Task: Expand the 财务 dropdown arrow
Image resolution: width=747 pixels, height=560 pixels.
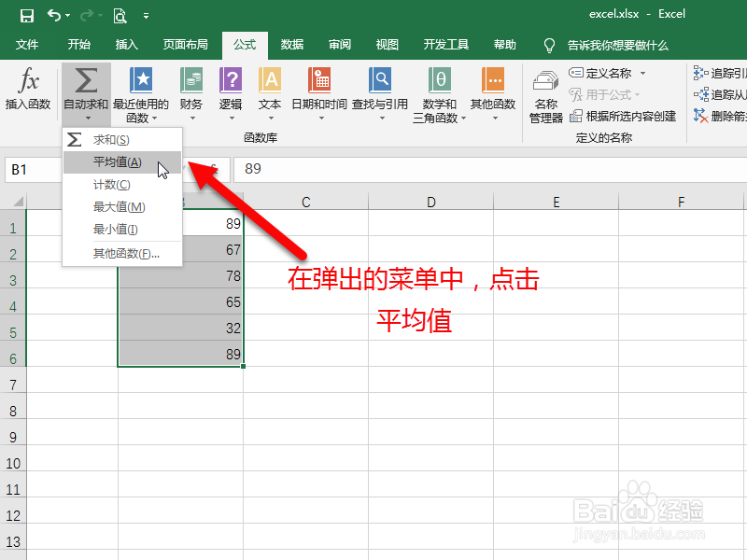Action: (x=192, y=119)
